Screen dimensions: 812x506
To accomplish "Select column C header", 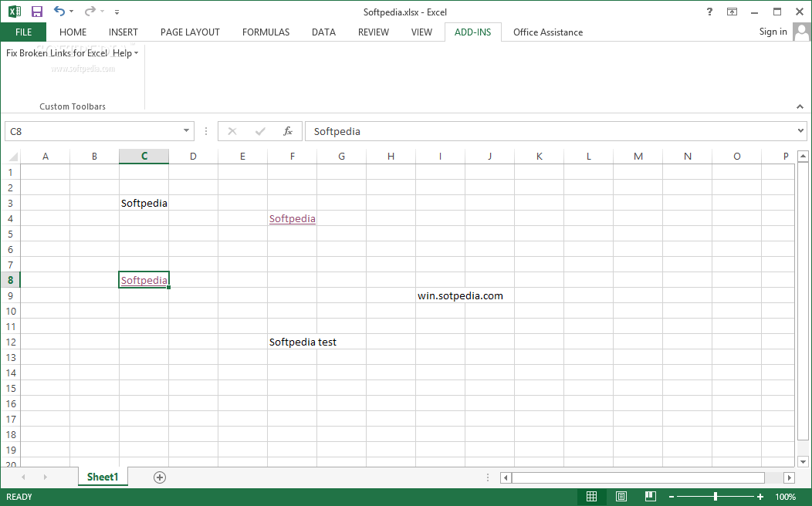I will (144, 157).
